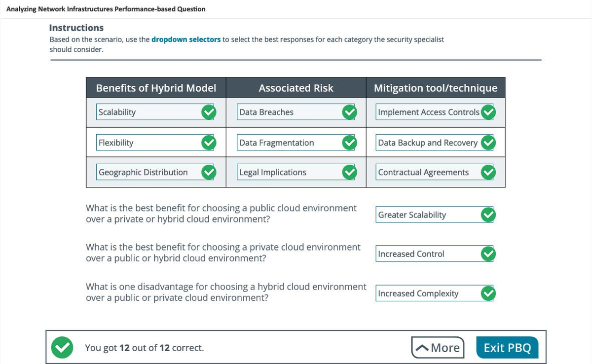Click the checkmark beside Implement Access Controls
This screenshot has width=592, height=364.
click(x=488, y=112)
